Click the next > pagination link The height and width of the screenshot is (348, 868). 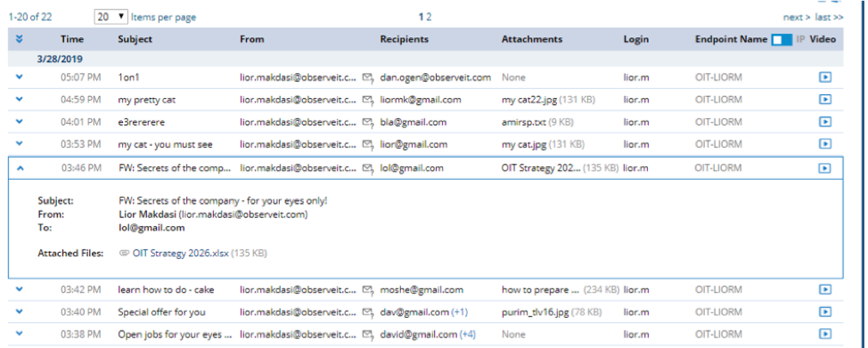pos(797,17)
